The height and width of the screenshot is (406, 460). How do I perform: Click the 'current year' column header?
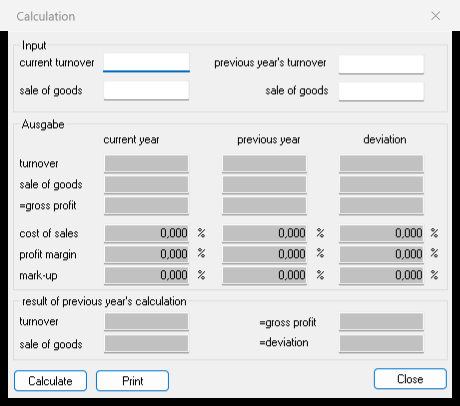click(x=131, y=140)
